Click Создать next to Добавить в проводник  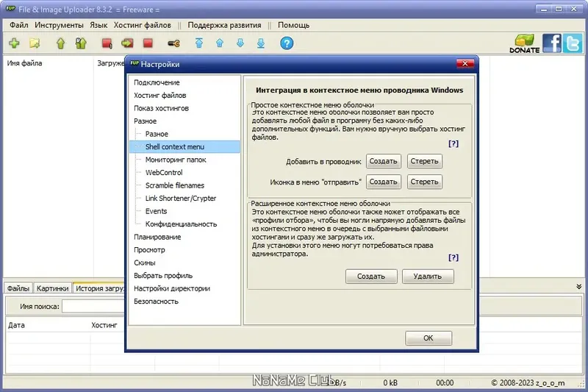[x=383, y=161]
